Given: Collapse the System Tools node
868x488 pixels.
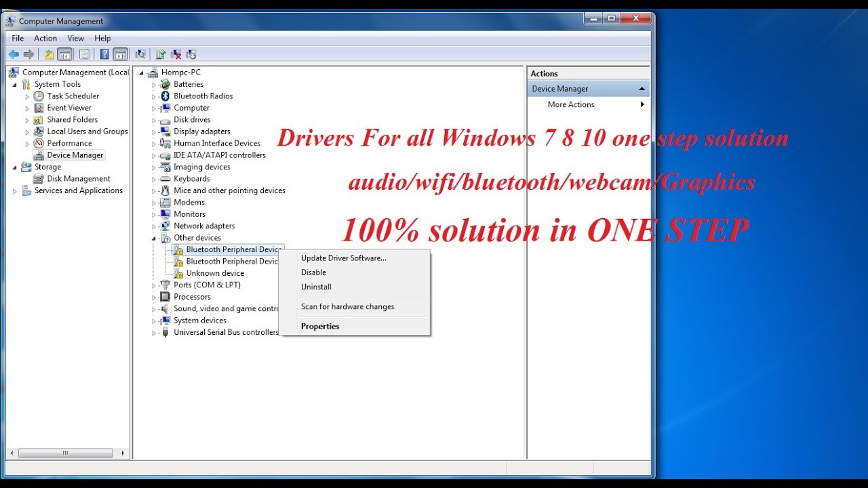Looking at the screenshot, I should (15, 85).
